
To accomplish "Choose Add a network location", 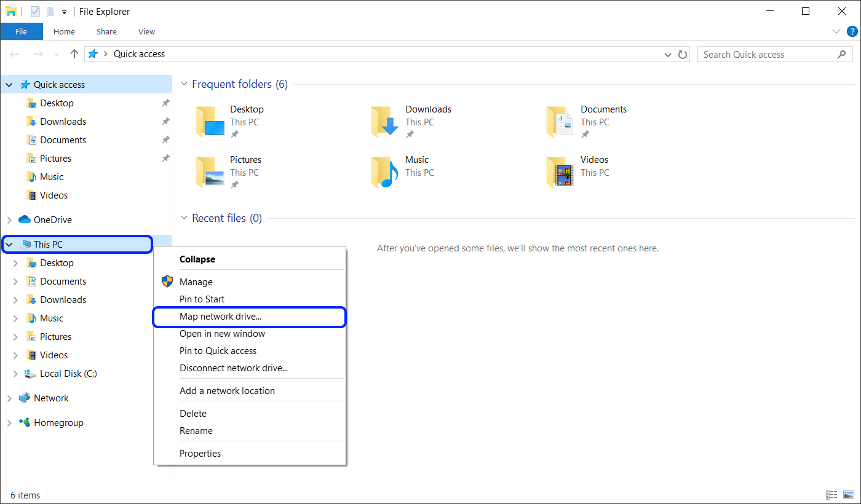I will [250, 391].
